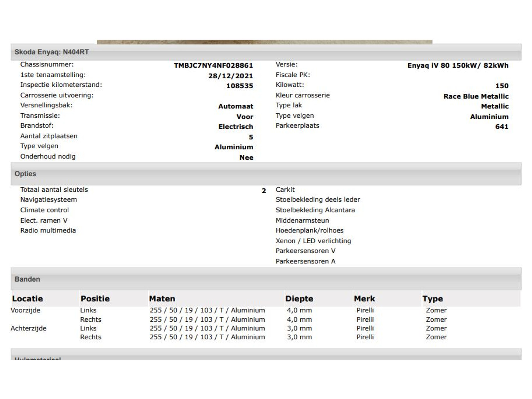The height and width of the screenshot is (399, 532).
Task: Click the inspection mileage value 108535
Action: tap(239, 86)
